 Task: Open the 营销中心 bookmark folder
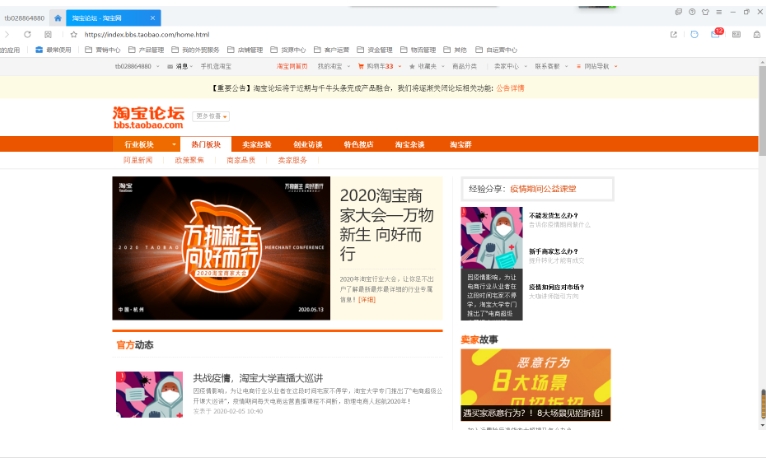[103, 50]
